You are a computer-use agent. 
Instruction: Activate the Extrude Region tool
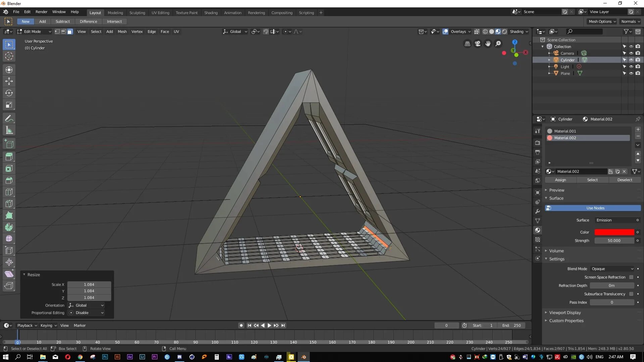pyautogui.click(x=9, y=157)
